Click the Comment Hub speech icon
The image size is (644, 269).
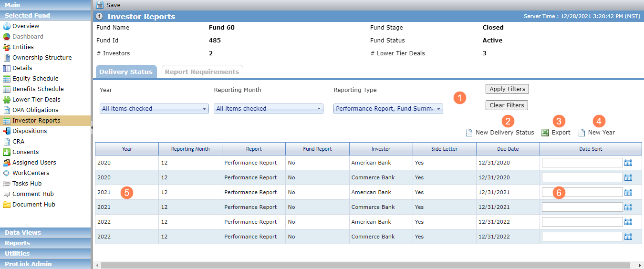(x=7, y=194)
